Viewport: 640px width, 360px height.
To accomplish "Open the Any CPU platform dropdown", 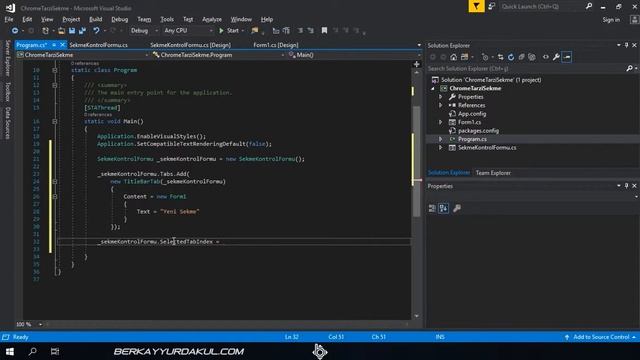I will (x=188, y=31).
